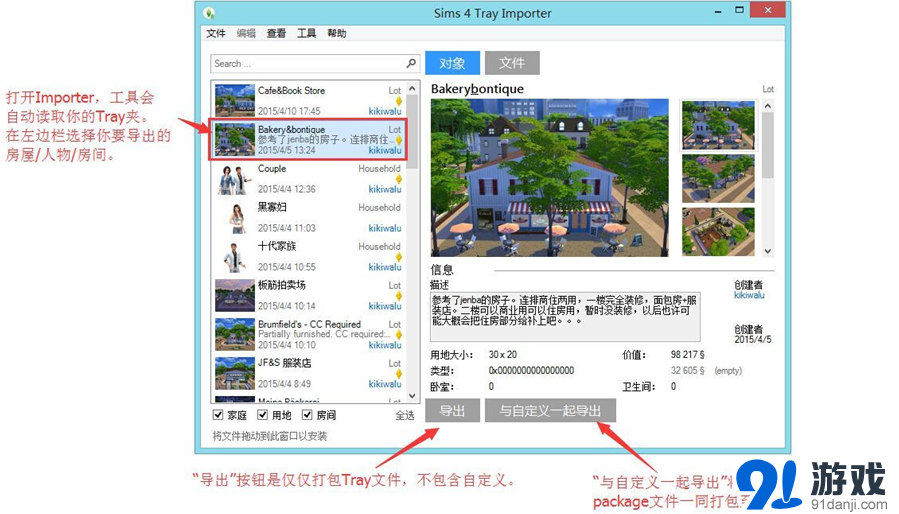Click creator link kikiwalu in info panel
The image size is (899, 514).
749,295
